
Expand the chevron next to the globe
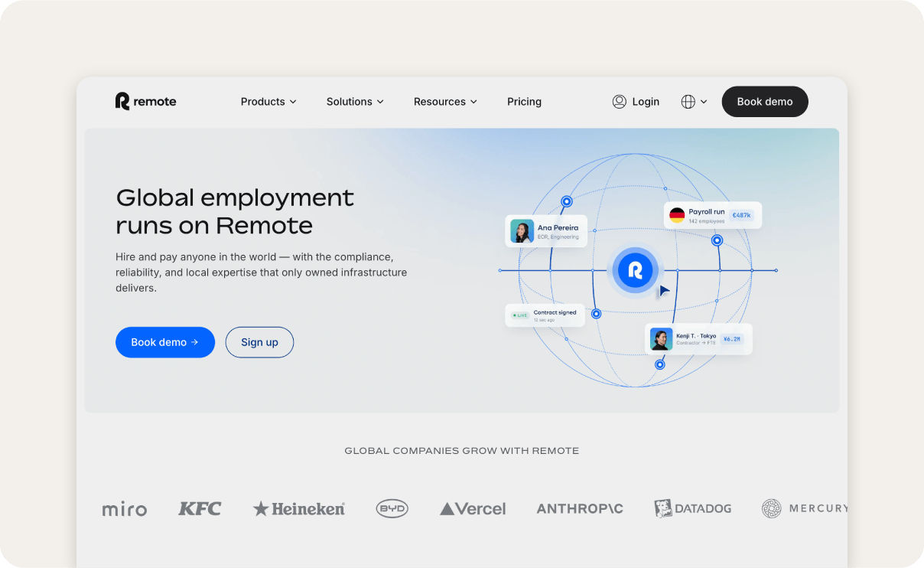pyautogui.click(x=704, y=101)
